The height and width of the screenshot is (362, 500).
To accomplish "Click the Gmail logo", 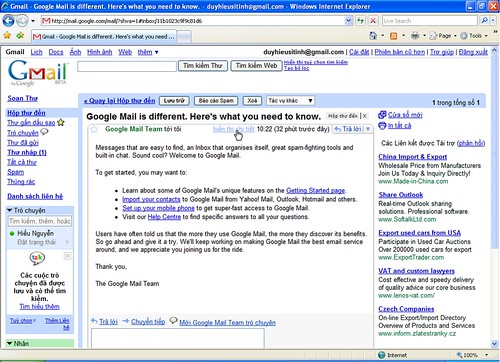I will point(38,73).
